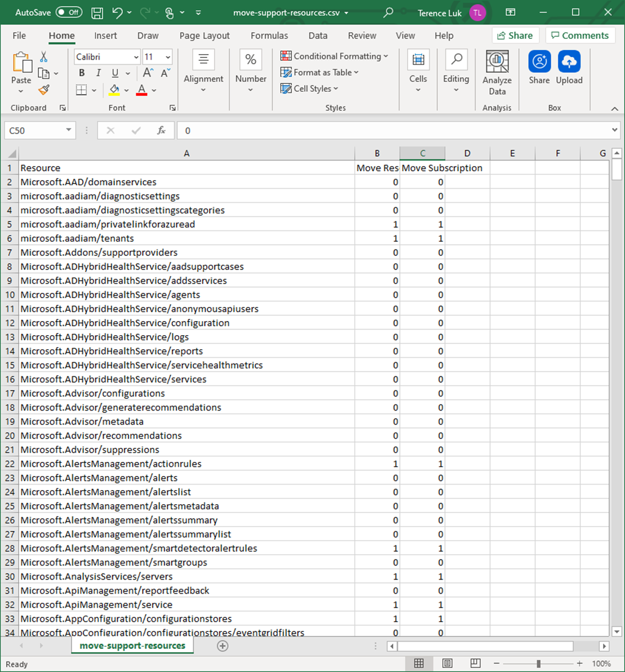Toggle Touch/Mouse mode icon
Viewport: 625px width, 672px height.
170,13
